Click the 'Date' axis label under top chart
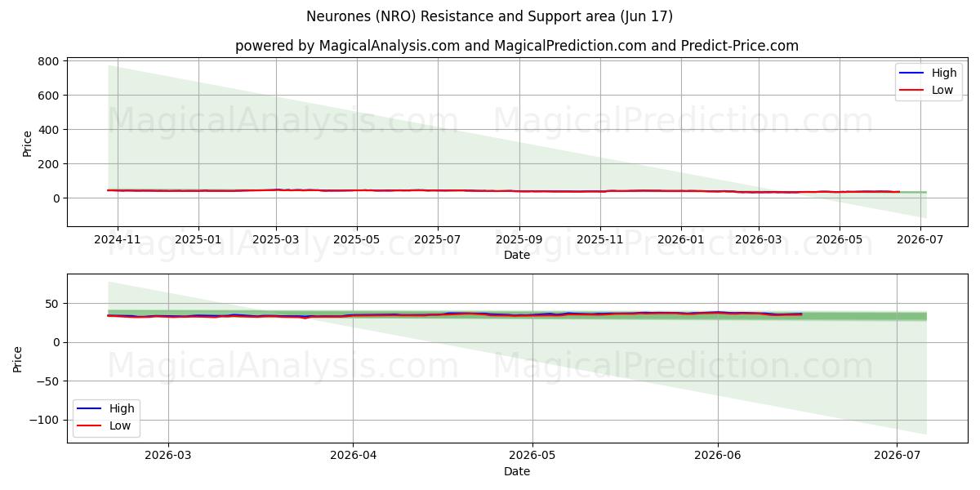This screenshot has width=980, height=490. [517, 255]
